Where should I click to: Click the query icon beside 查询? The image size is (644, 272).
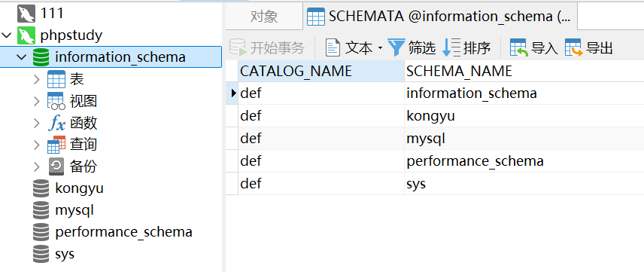[x=56, y=145]
